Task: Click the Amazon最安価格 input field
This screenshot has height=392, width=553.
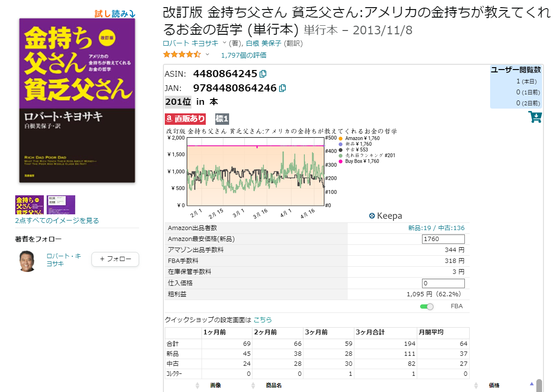Action: [x=443, y=239]
